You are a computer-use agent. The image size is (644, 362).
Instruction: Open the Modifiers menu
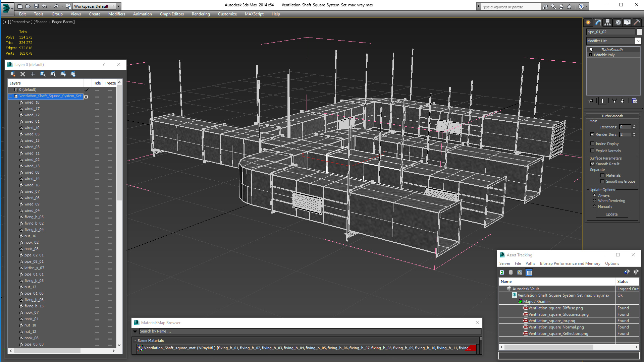(x=116, y=14)
